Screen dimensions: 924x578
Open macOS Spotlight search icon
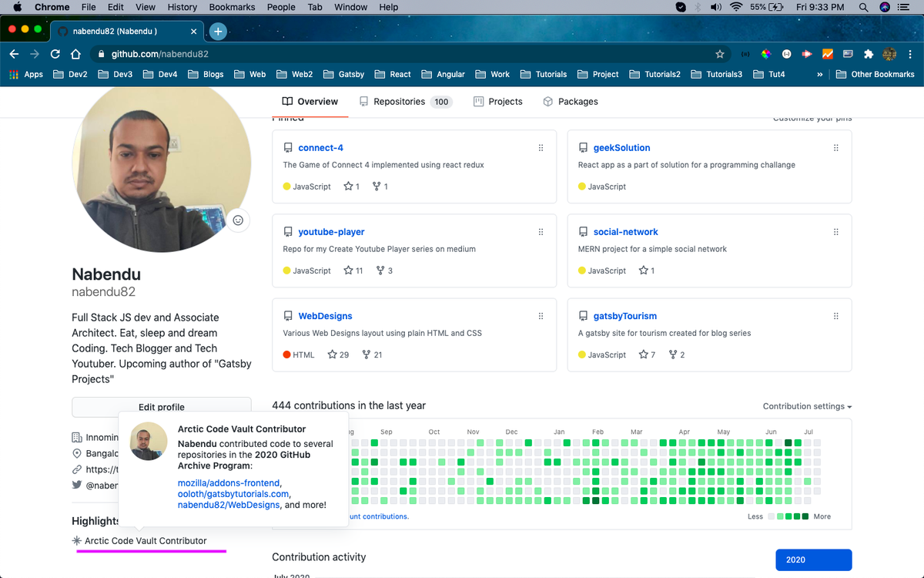tap(863, 7)
